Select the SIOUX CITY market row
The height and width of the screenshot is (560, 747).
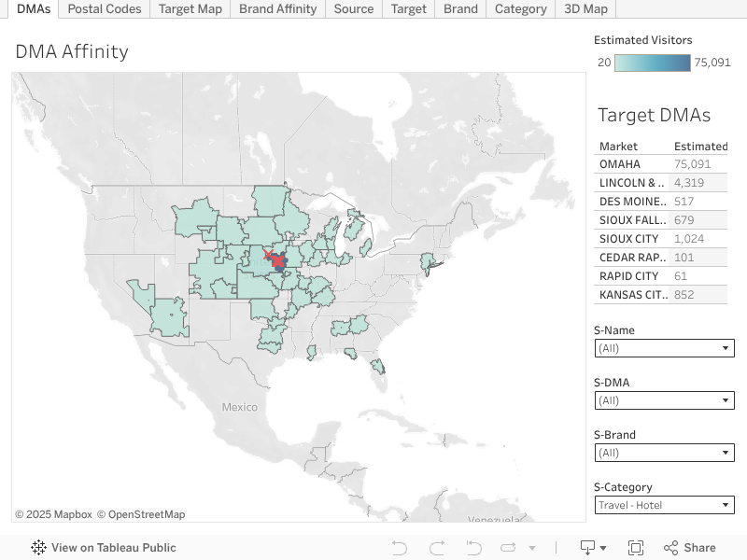[x=633, y=239]
